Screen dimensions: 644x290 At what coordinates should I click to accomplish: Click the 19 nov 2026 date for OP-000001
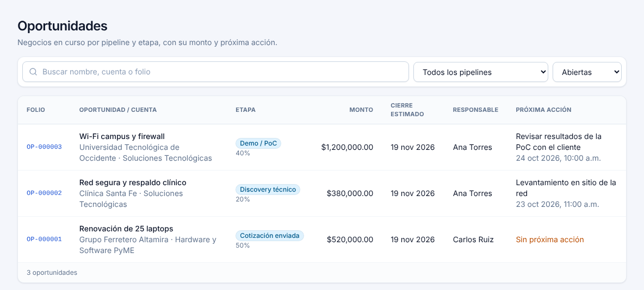click(x=412, y=239)
